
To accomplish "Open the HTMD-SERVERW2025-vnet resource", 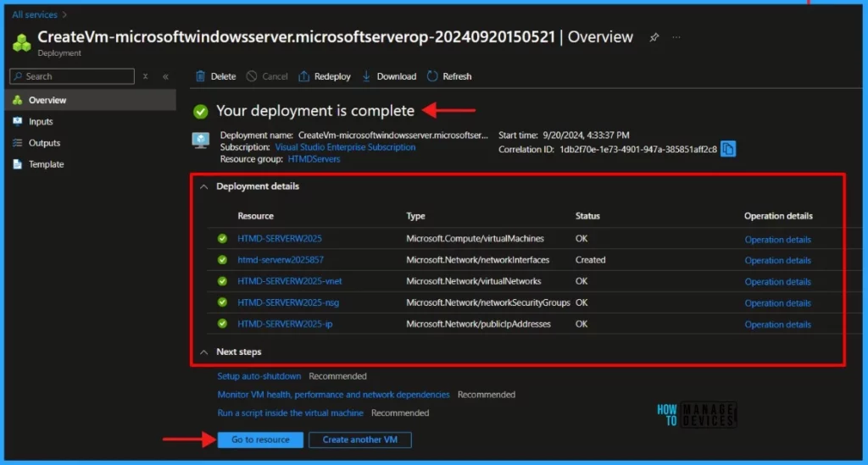I will pos(290,281).
